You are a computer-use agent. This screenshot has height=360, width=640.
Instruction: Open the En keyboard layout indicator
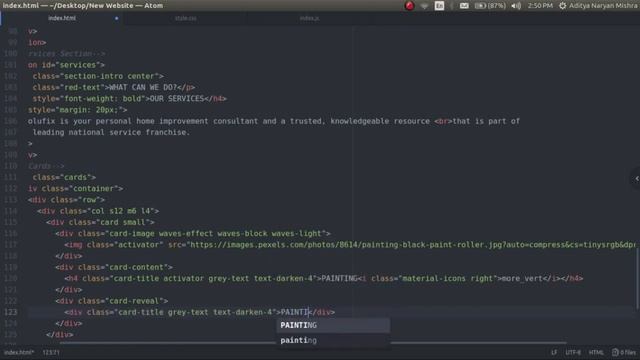coord(439,6)
